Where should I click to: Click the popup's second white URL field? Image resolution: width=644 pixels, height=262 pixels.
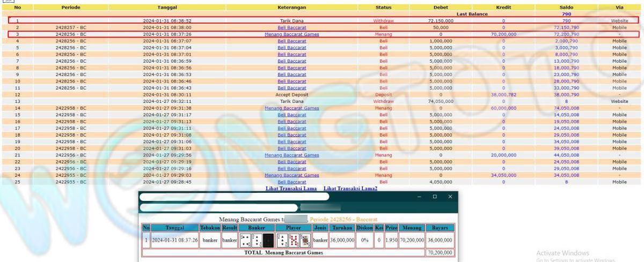point(218,208)
